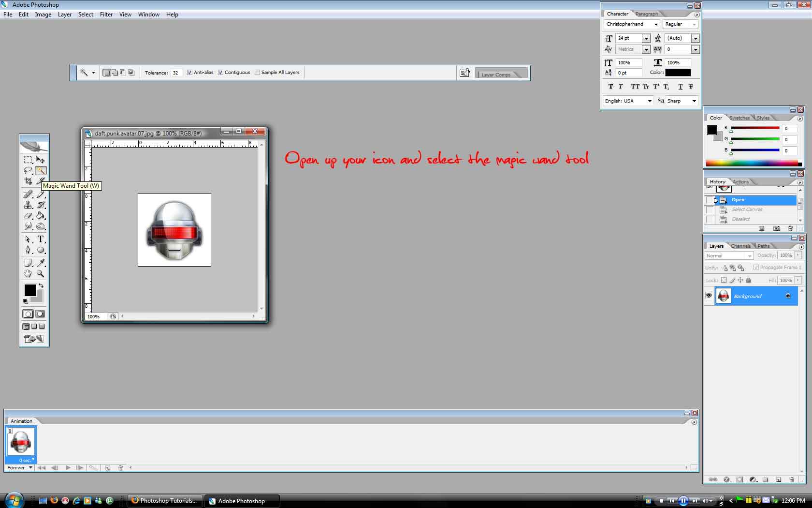Activate the Hand tool
The image size is (812, 508).
coord(28,273)
